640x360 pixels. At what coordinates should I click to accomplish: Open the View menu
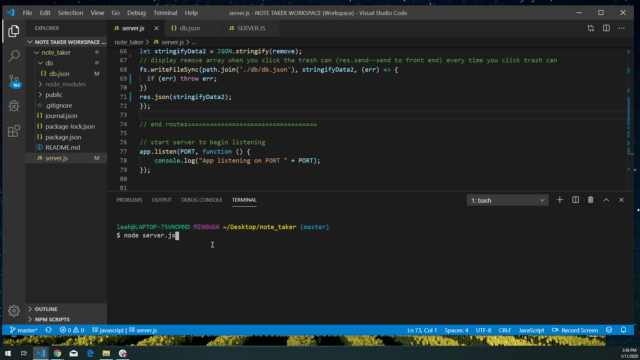click(97, 13)
